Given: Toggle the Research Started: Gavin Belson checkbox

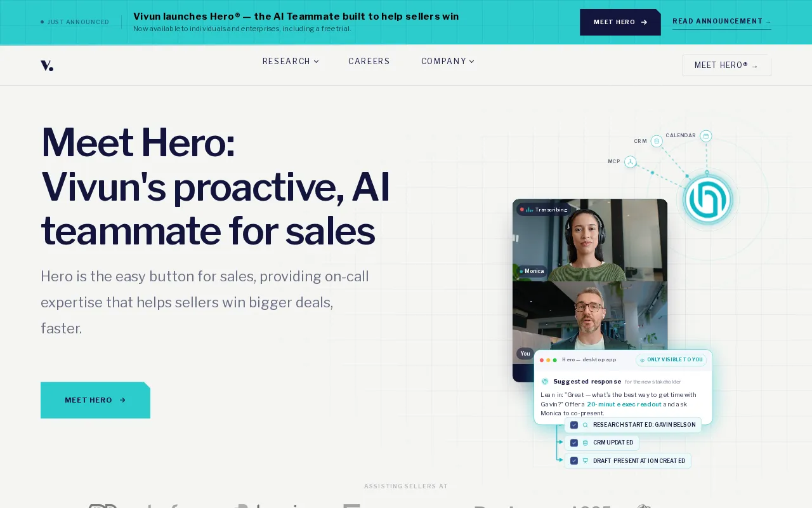Looking at the screenshot, I should pos(574,425).
